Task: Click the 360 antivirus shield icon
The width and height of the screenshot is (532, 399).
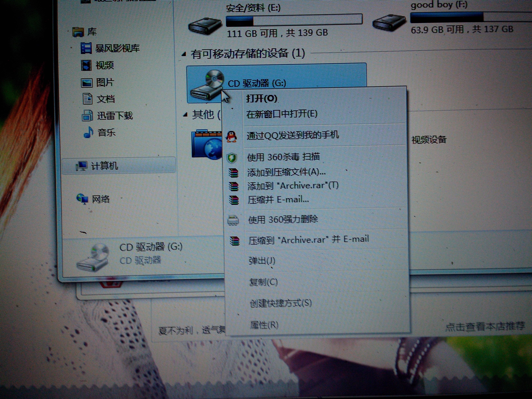Action: (x=232, y=158)
